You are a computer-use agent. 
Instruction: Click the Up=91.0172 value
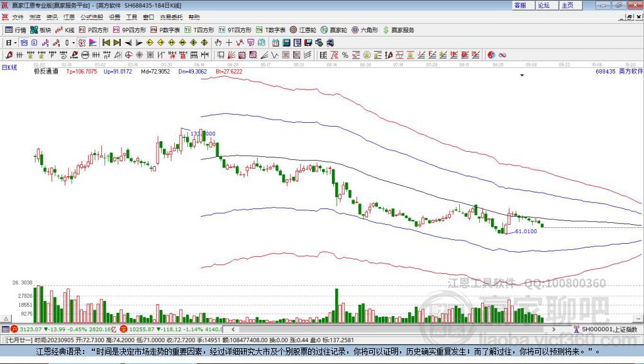tap(118, 72)
